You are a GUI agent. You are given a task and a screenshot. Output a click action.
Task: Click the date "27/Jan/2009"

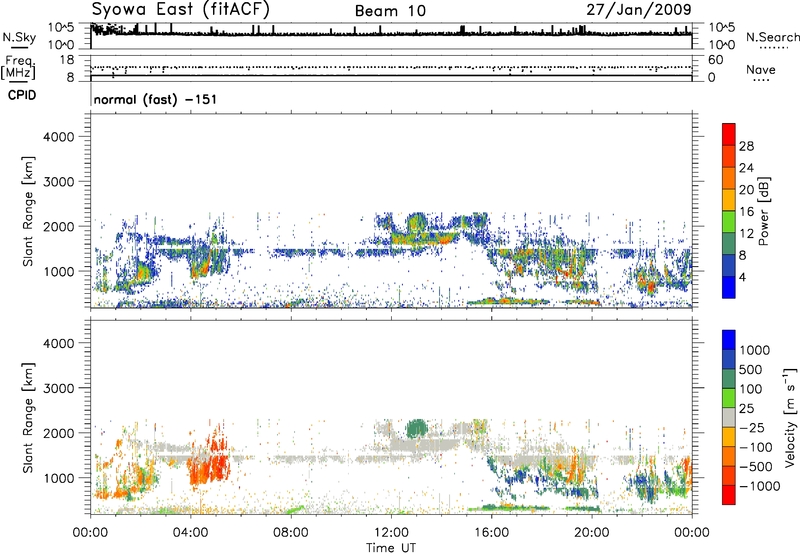tap(639, 10)
